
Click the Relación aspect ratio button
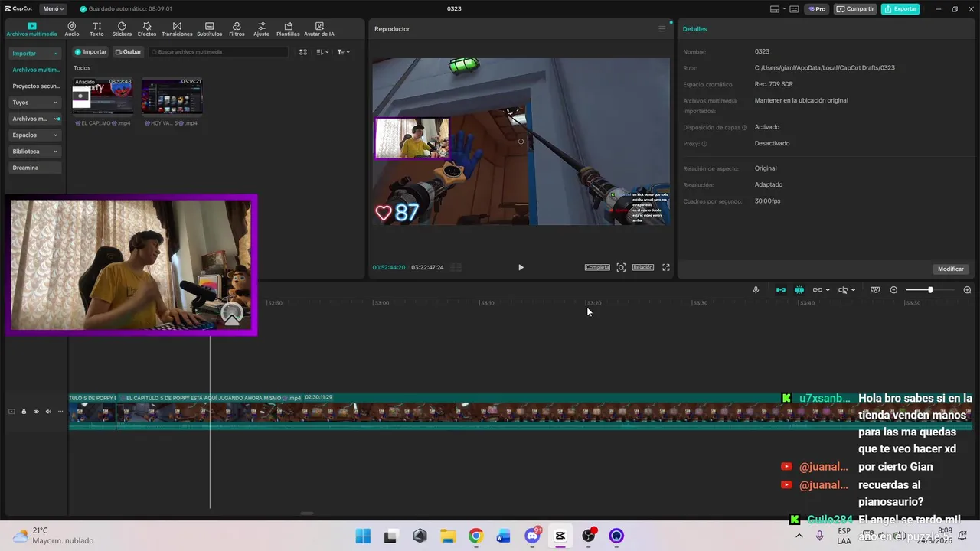point(643,267)
